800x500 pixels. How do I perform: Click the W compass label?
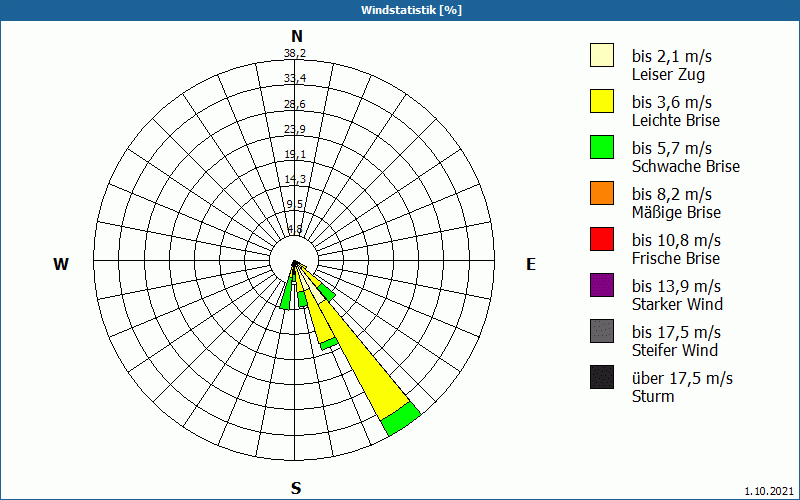(61, 264)
